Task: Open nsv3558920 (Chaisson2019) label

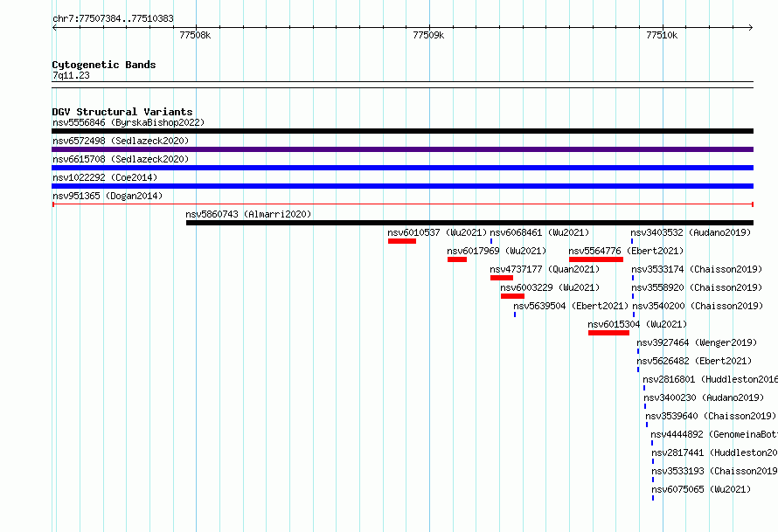Action: pyautogui.click(x=697, y=287)
